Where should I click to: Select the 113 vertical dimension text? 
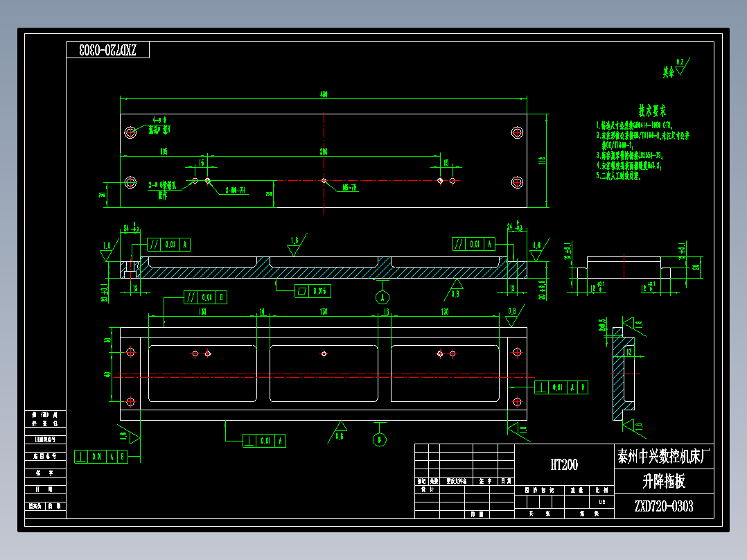point(542,161)
